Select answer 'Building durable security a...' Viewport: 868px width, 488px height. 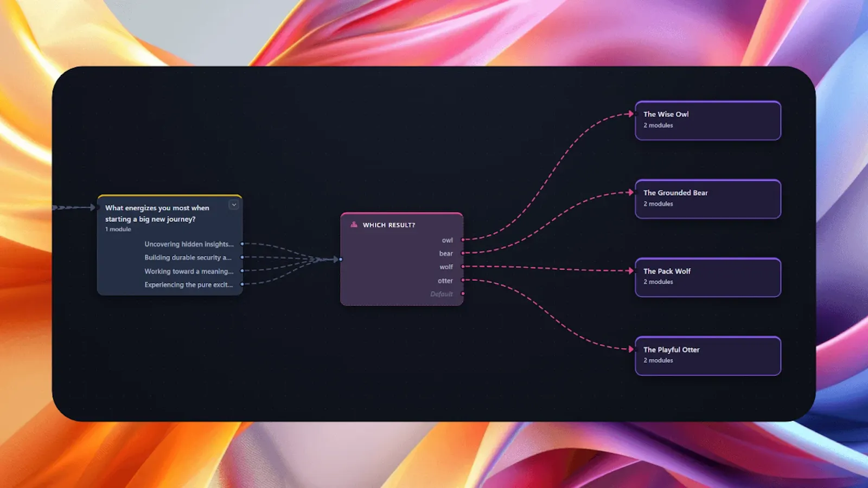point(188,258)
